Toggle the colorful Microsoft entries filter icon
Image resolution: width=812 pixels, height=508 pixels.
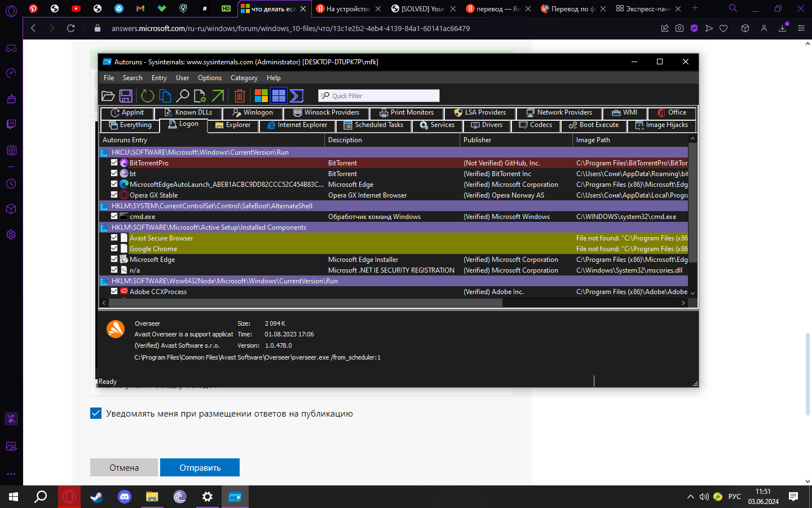(x=261, y=96)
